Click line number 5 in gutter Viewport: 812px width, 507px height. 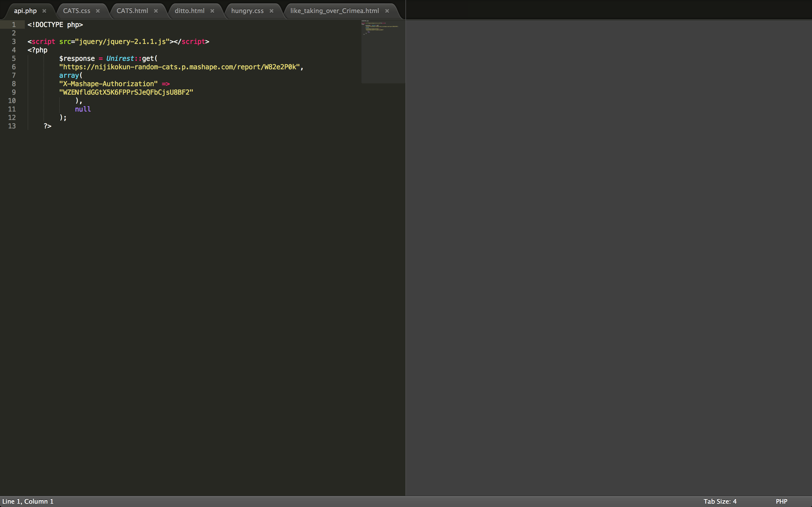click(14, 59)
